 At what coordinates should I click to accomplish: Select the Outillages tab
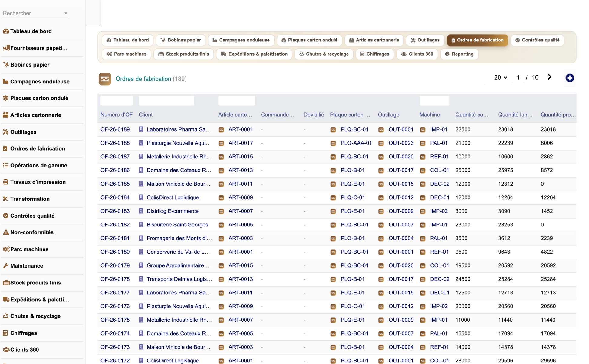tap(425, 40)
